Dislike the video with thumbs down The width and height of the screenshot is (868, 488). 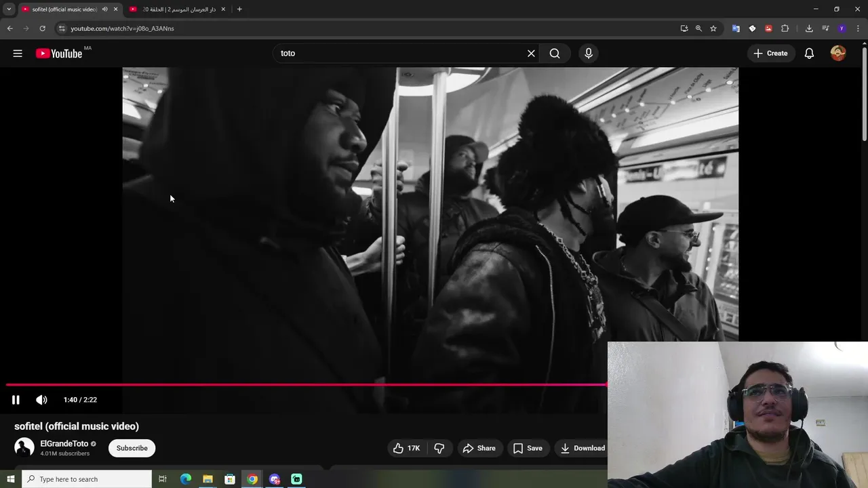pos(439,448)
